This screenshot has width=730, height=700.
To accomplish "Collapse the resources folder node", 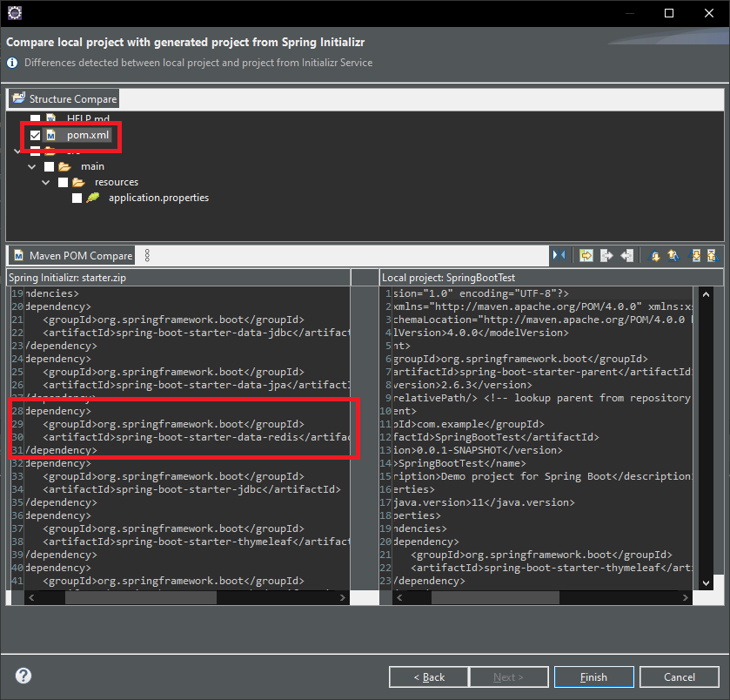I will [x=45, y=182].
